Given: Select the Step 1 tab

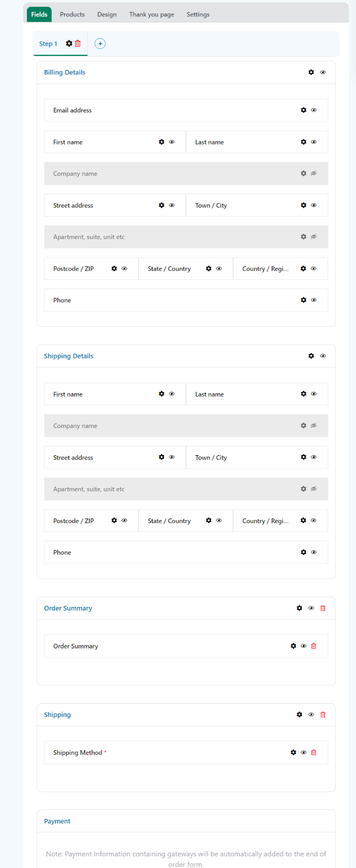Looking at the screenshot, I should [x=48, y=44].
